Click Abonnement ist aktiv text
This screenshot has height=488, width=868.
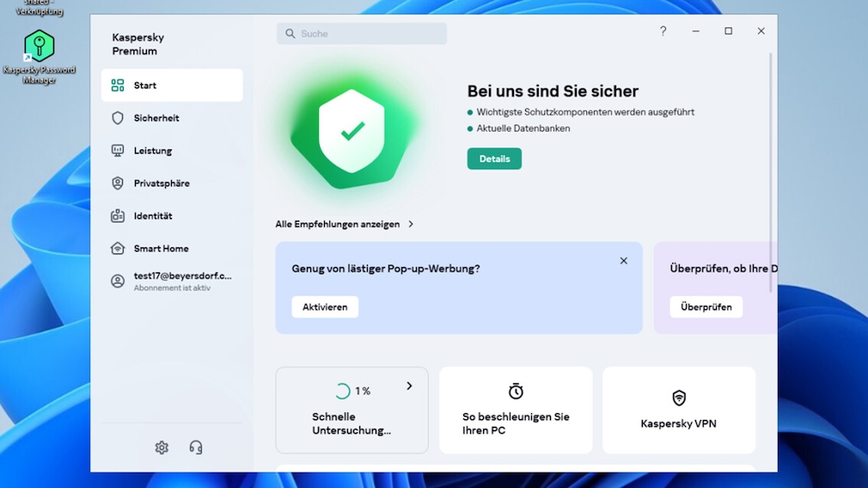pos(172,288)
